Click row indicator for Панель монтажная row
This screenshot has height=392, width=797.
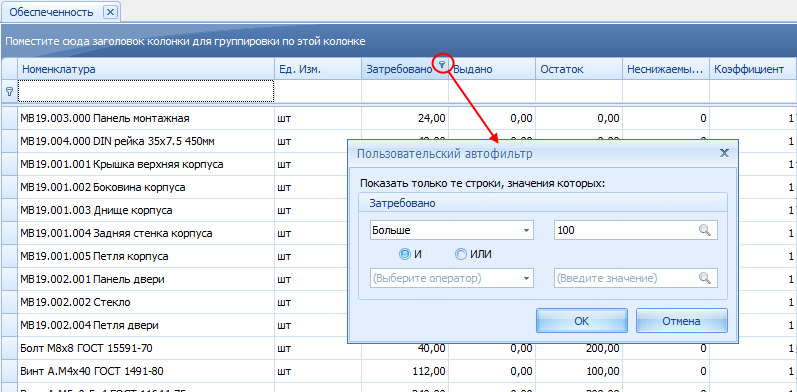coord(9,118)
